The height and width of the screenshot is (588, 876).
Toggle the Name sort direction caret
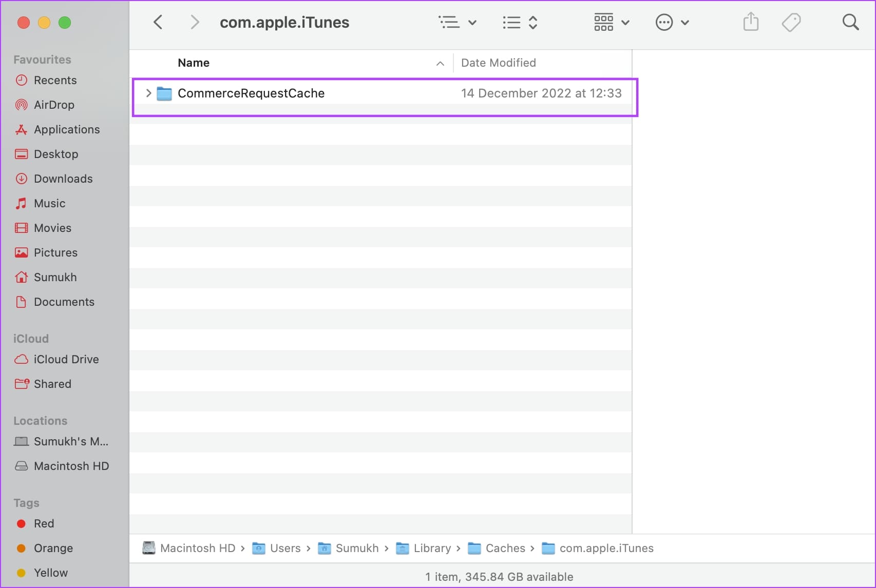click(440, 63)
